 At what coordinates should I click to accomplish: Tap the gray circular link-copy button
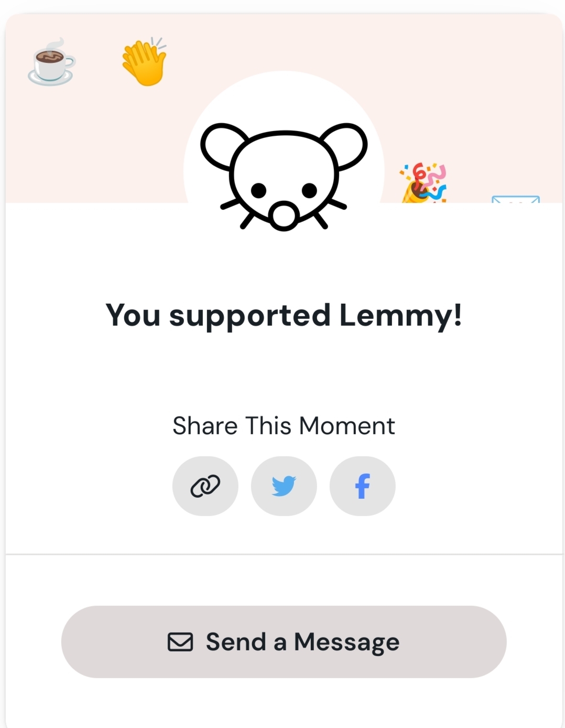pos(205,486)
